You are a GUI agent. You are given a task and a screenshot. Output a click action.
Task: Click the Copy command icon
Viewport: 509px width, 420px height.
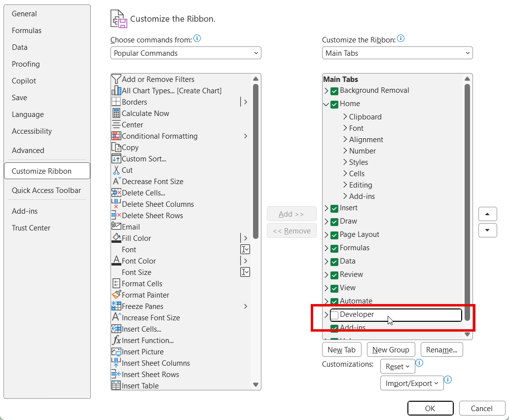116,148
